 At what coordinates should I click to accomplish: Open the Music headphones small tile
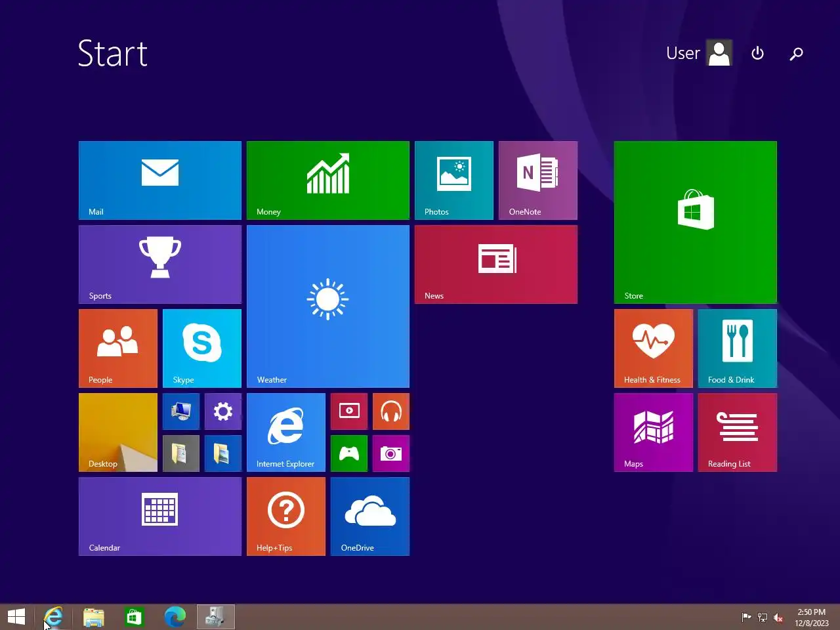click(391, 411)
